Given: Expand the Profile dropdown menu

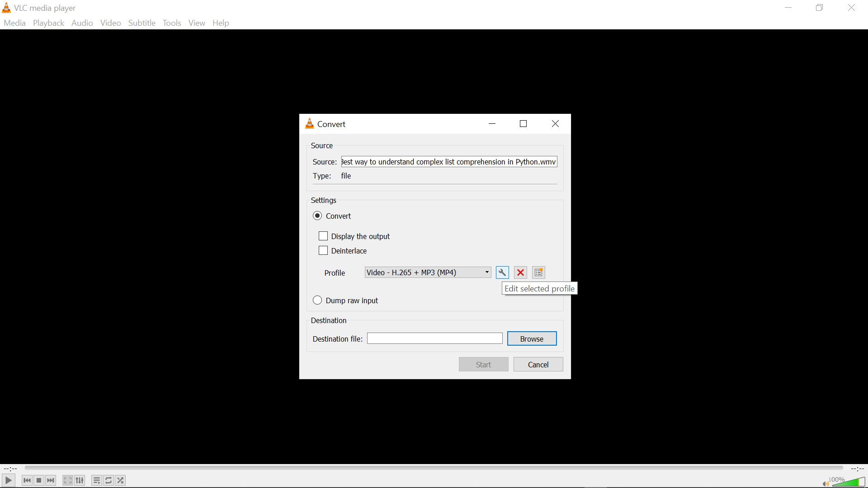Looking at the screenshot, I should coord(488,272).
